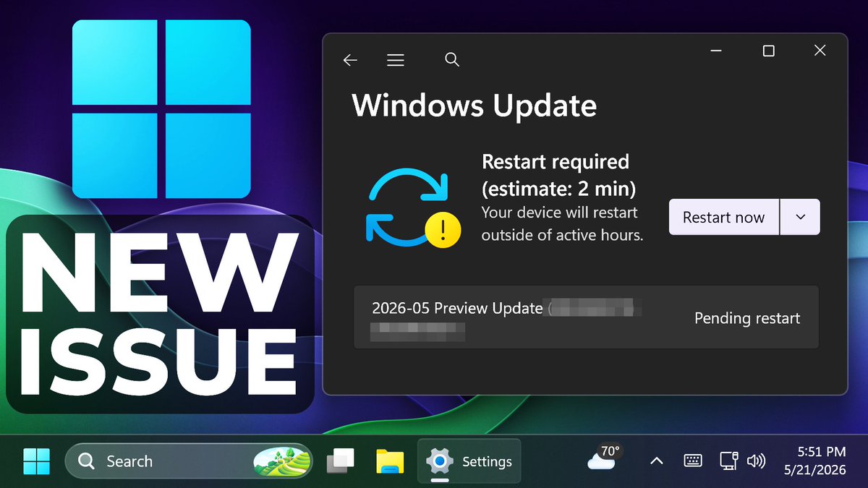
Task: Maximize the Settings window
Action: (769, 51)
